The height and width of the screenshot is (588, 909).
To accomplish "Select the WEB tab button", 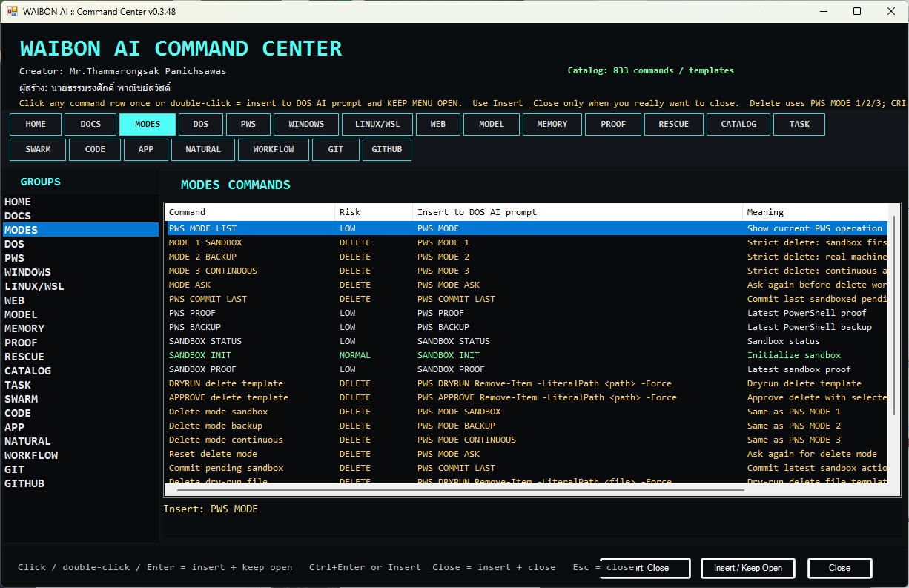I will pos(438,125).
